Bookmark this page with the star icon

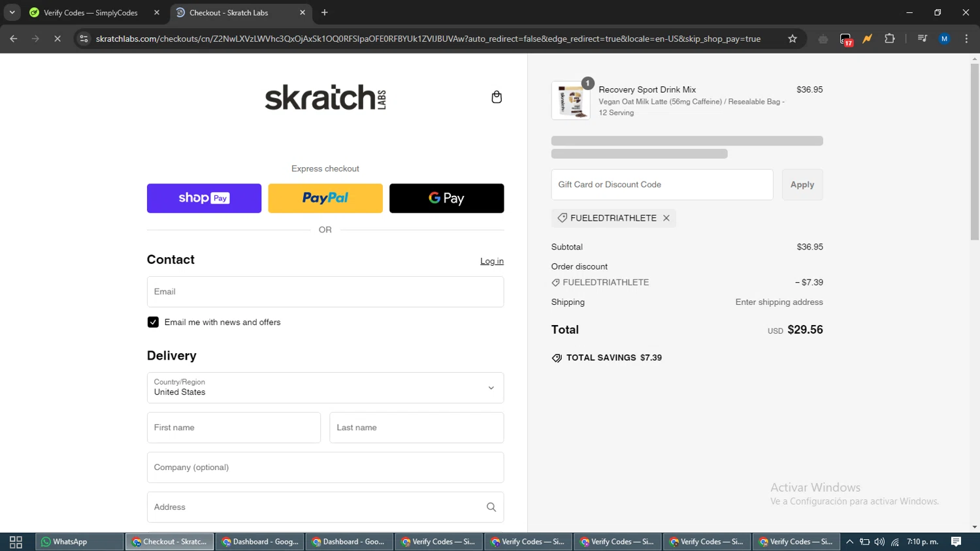click(x=792, y=39)
